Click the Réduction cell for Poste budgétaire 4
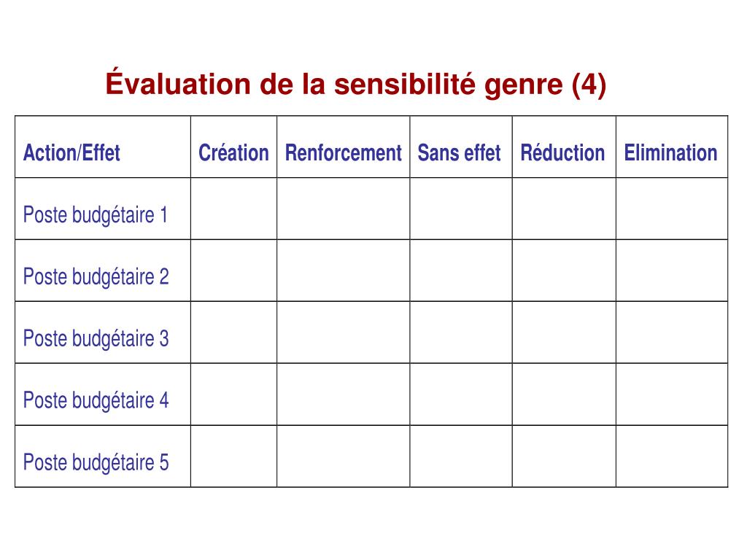The height and width of the screenshot is (560, 747). coord(564,394)
